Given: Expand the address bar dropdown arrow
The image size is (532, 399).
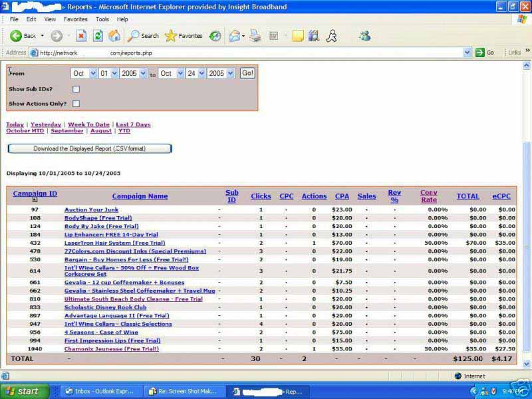Looking at the screenshot, I should point(467,53).
